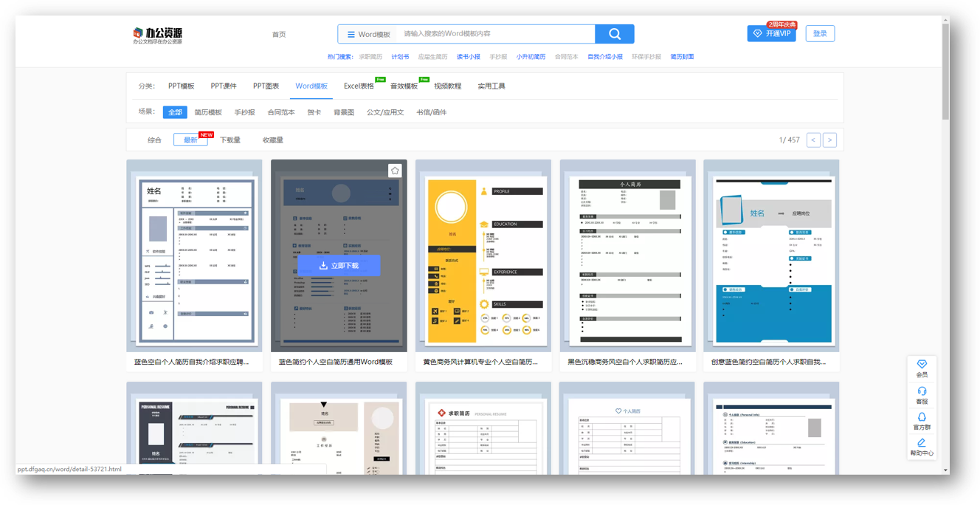
Task: Click hot search 简历封面
Action: (x=682, y=57)
